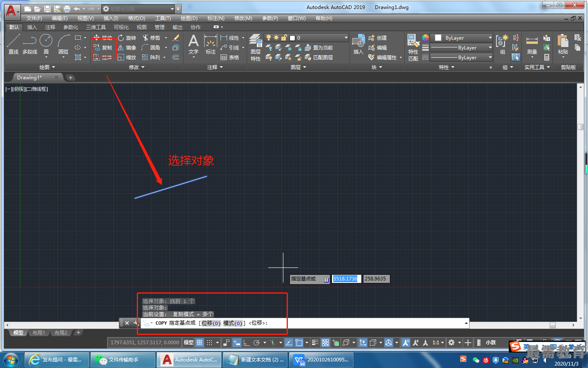Choose the Rotate (旋转) tool
The image size is (588, 368).
(x=127, y=38)
